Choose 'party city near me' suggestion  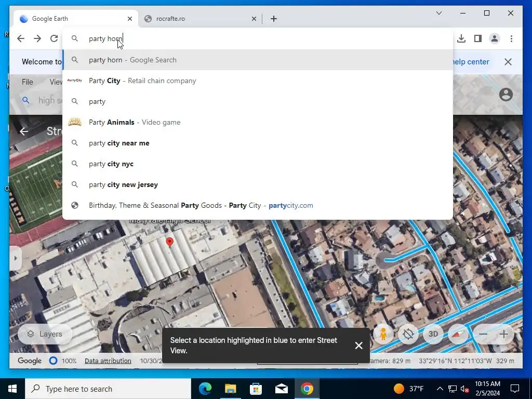(x=258, y=143)
